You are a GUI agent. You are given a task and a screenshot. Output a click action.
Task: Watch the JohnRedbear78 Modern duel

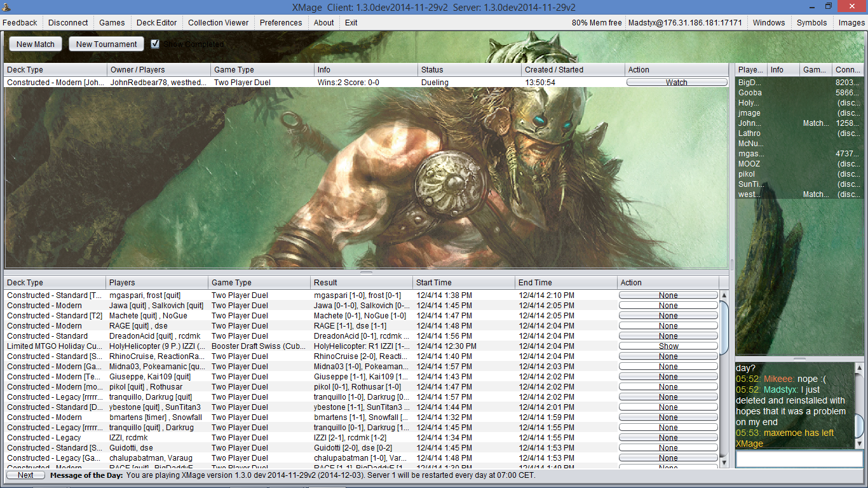[x=676, y=83]
